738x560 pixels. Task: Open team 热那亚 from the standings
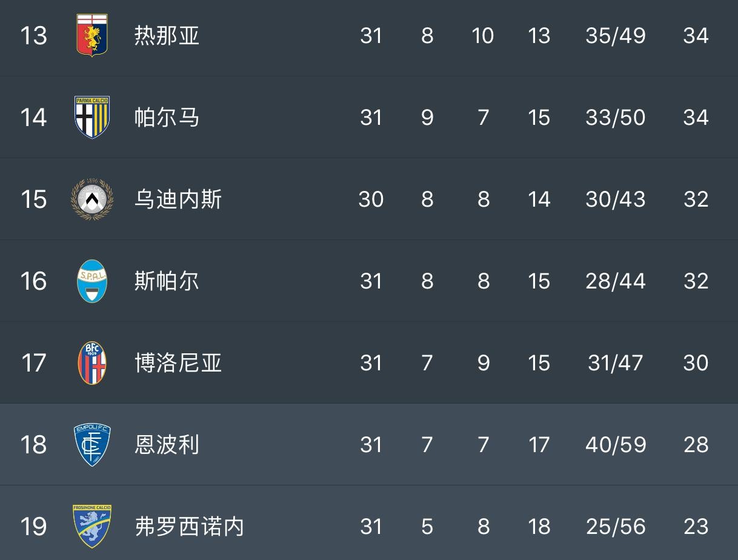pos(167,35)
